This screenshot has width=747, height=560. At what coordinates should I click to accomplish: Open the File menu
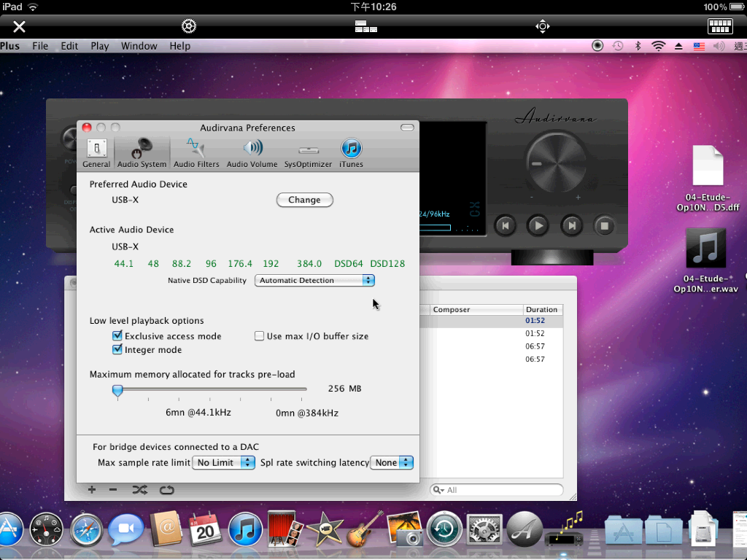(40, 46)
